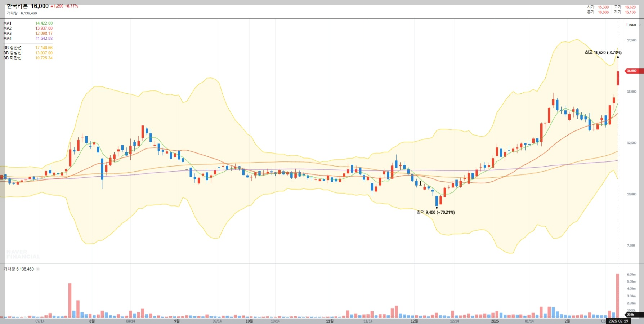Click the header volume figure 6,136,460
The image size is (644, 324).
29,13
